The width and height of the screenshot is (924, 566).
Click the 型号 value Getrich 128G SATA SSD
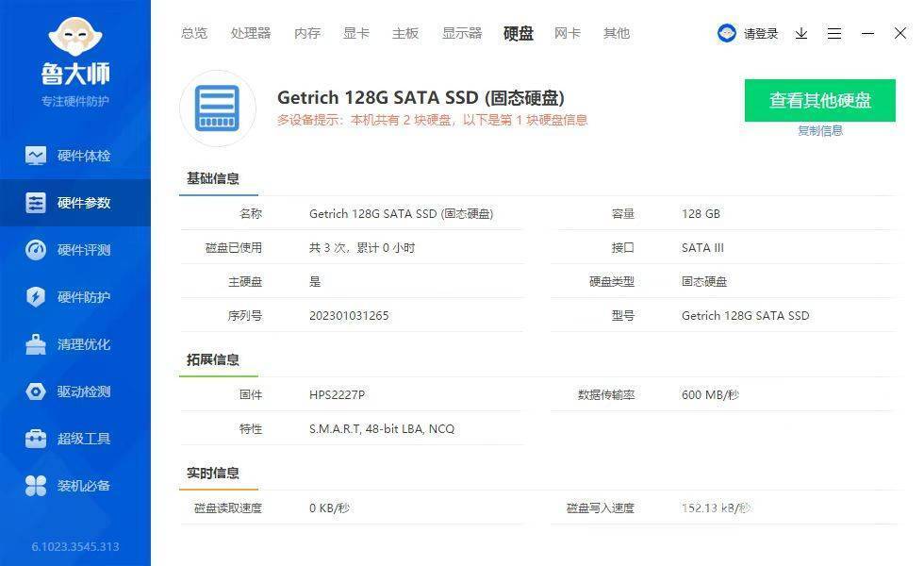[x=746, y=315]
